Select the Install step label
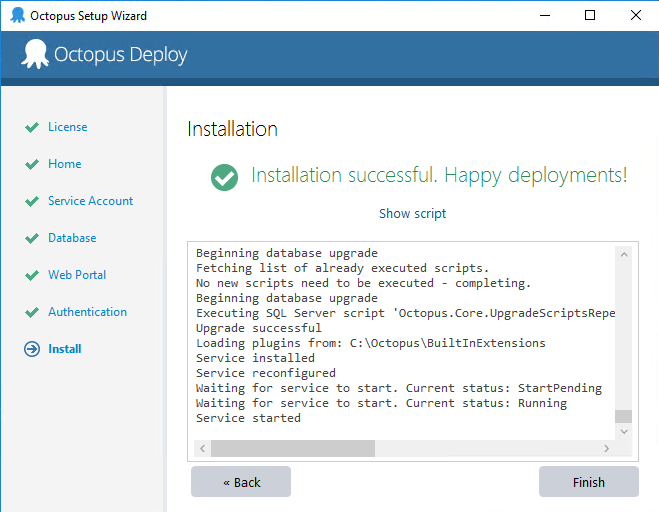 click(x=65, y=349)
